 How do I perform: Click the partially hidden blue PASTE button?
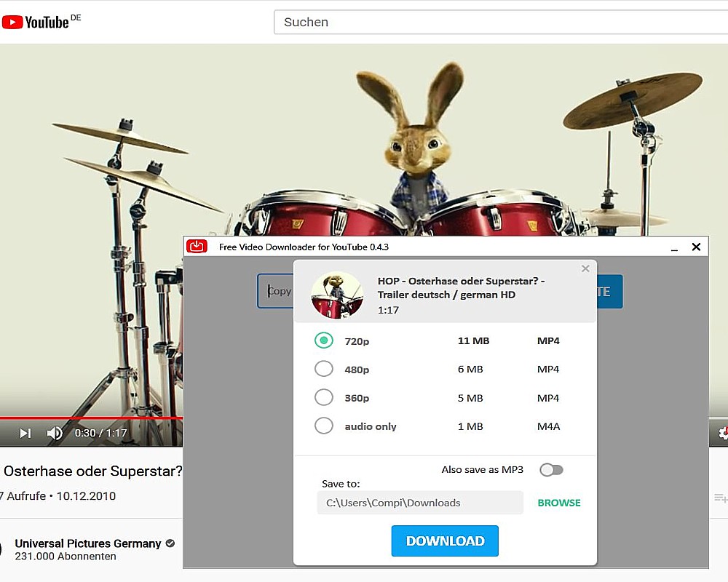click(x=609, y=292)
